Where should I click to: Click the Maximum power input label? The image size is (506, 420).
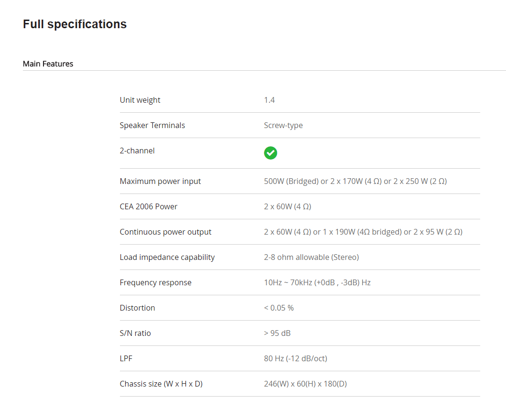[x=160, y=181]
